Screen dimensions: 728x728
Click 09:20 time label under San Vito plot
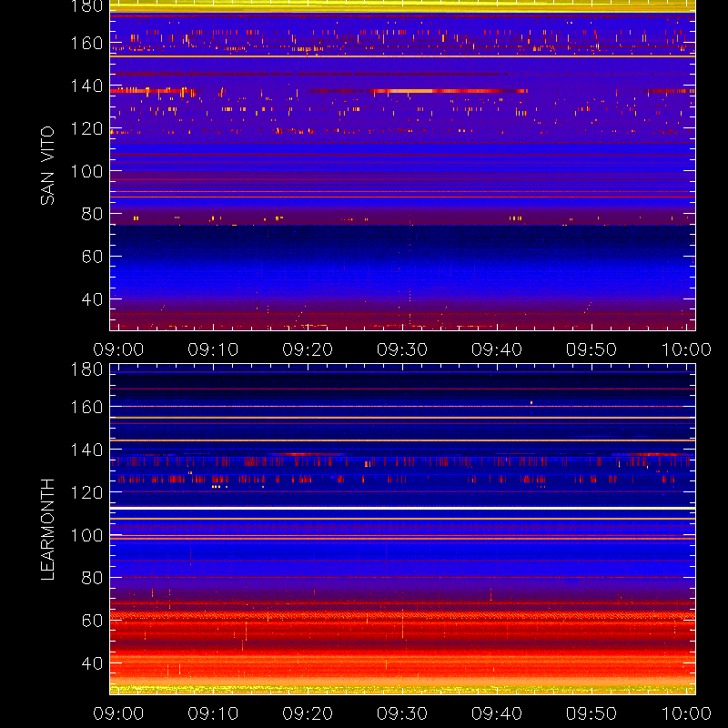click(308, 349)
